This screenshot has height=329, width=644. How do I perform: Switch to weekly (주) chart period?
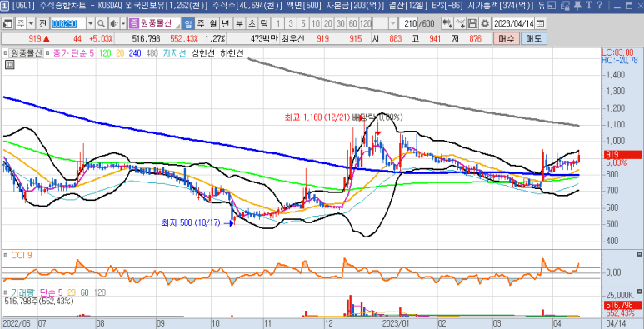201,23
